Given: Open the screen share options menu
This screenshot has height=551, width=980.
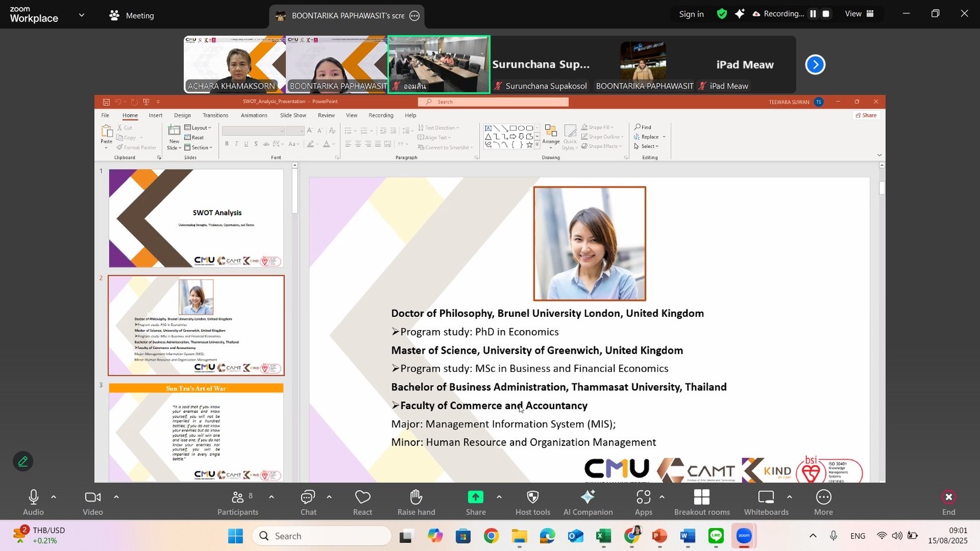Looking at the screenshot, I should coord(415,15).
